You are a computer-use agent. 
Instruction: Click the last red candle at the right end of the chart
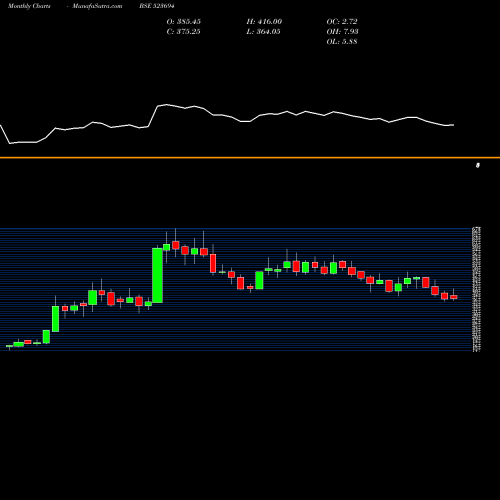[x=454, y=297]
